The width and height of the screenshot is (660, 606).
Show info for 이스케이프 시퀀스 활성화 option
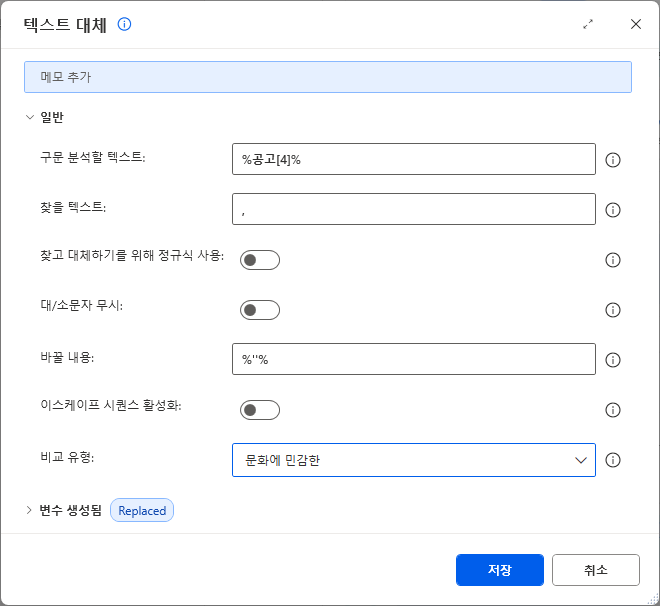612,410
